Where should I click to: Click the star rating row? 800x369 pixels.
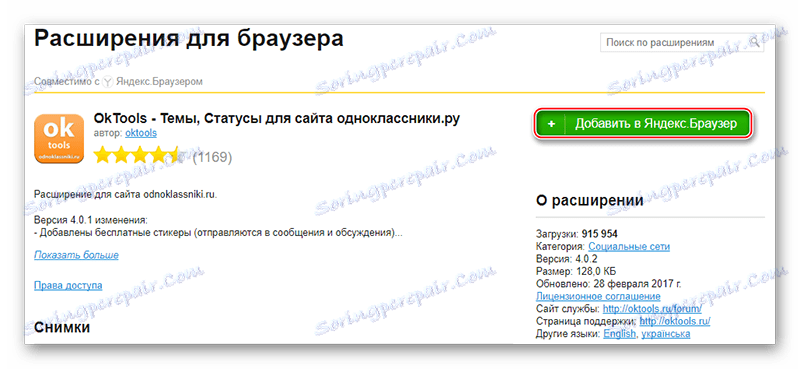(136, 156)
